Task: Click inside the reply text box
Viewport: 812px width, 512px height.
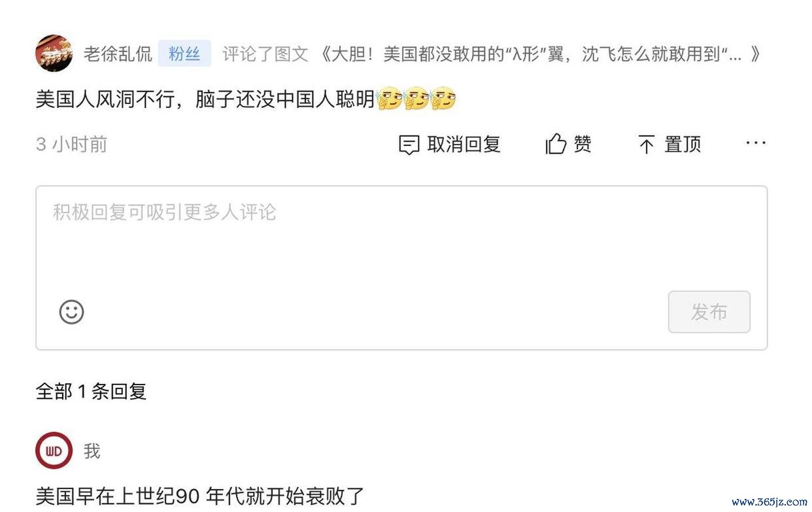Action: [x=401, y=267]
